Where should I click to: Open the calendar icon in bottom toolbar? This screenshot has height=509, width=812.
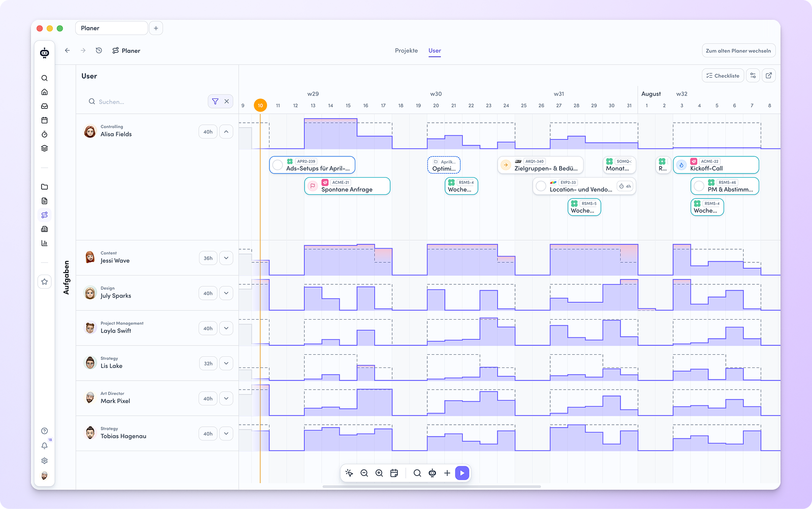[x=394, y=473]
